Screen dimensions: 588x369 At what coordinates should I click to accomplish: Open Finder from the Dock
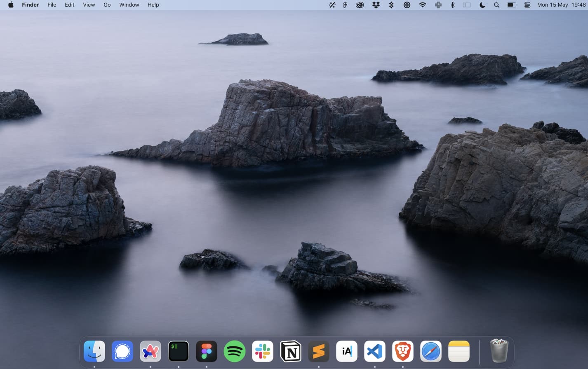pyautogui.click(x=94, y=351)
